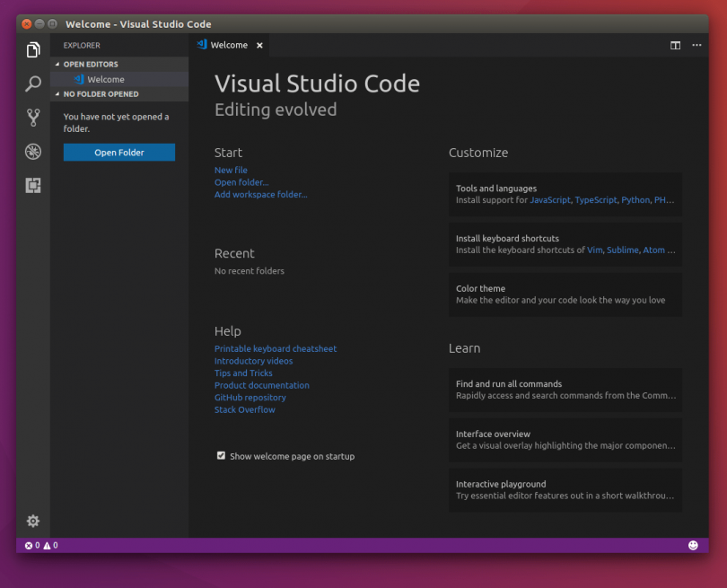727x588 pixels.
Task: Click the EXPLORER panel header
Action: click(x=82, y=44)
